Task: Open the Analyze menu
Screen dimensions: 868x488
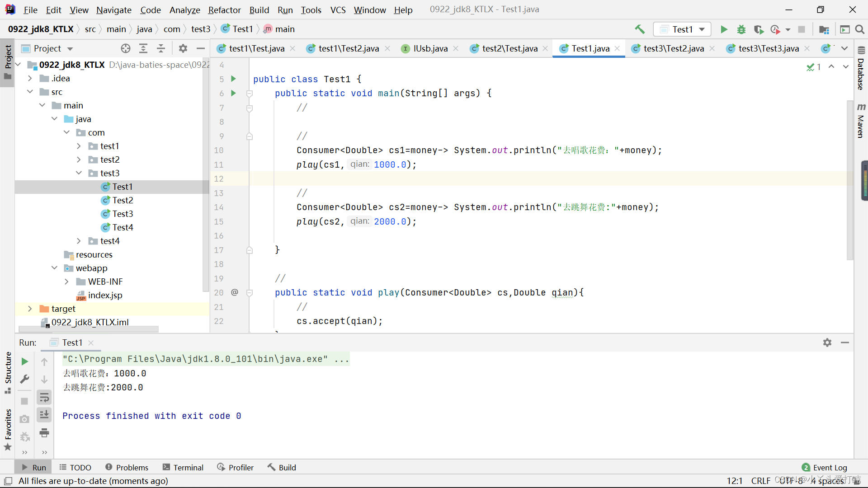Action: pyautogui.click(x=184, y=10)
